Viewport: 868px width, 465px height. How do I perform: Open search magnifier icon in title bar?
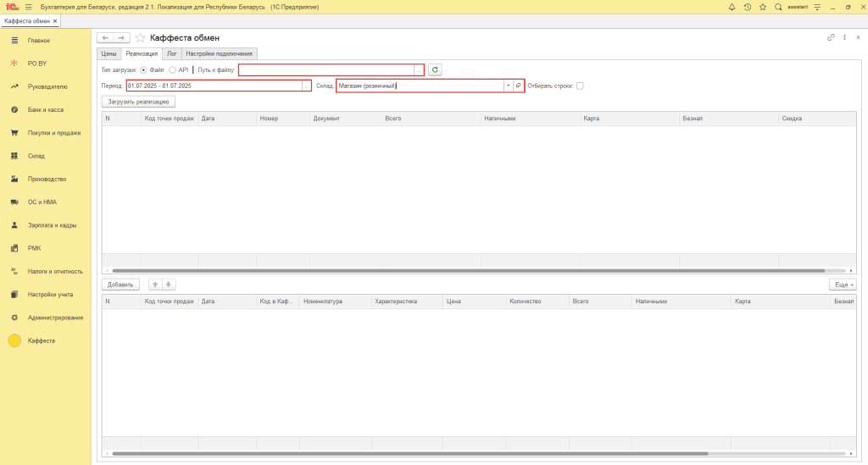coord(778,7)
